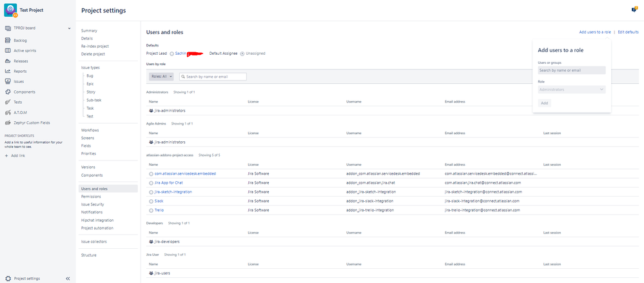
Task: Click the group icon beside jira-developers
Action: pos(151,242)
